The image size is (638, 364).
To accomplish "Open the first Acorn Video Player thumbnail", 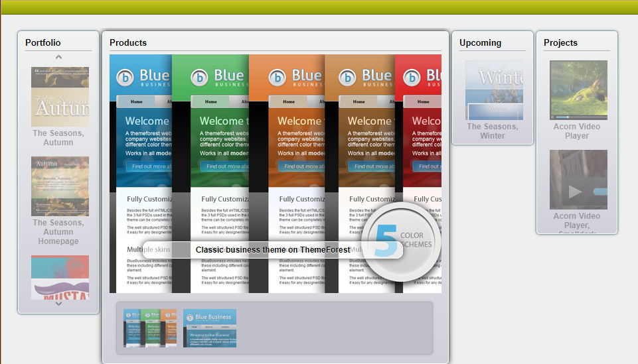I will [579, 90].
